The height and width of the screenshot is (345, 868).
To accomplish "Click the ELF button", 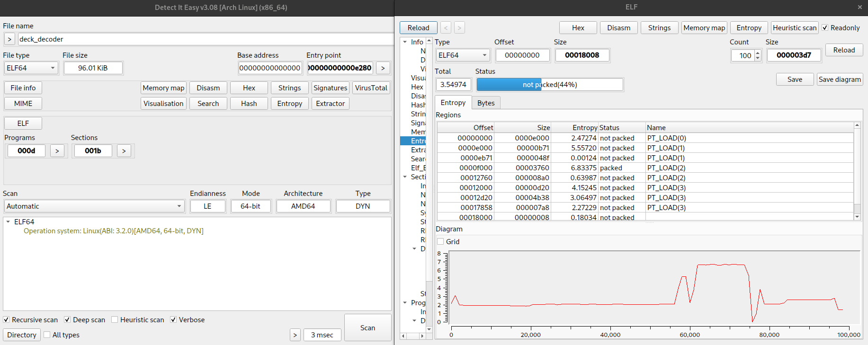I will pyautogui.click(x=23, y=124).
